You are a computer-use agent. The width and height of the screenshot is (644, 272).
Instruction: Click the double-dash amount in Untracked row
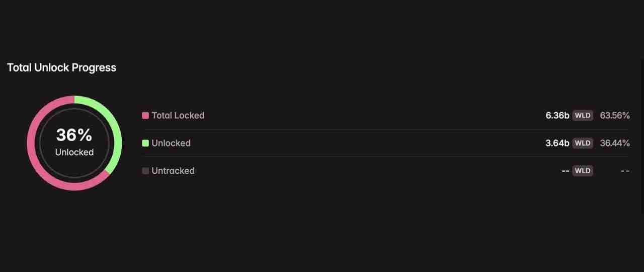[x=565, y=171]
